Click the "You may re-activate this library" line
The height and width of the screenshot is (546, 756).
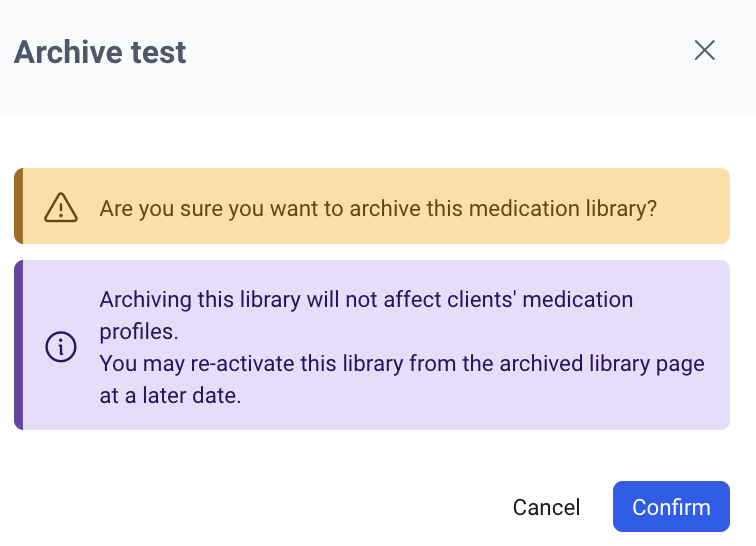click(x=402, y=363)
